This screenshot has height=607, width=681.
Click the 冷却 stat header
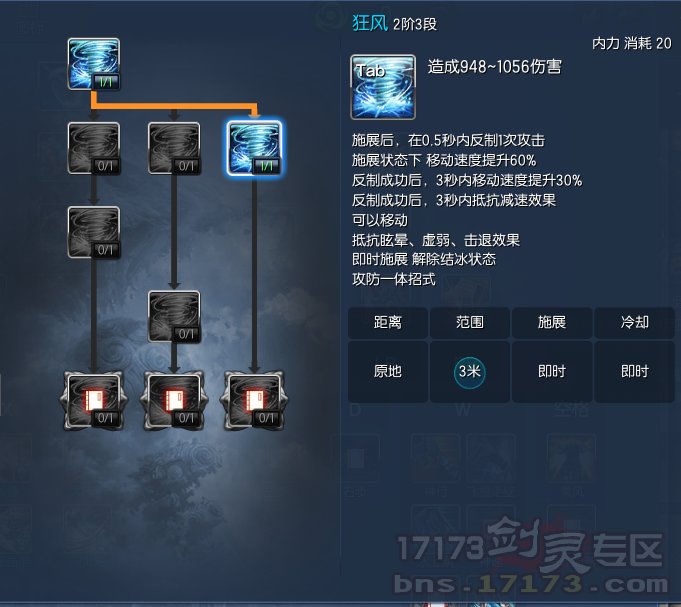[635, 323]
